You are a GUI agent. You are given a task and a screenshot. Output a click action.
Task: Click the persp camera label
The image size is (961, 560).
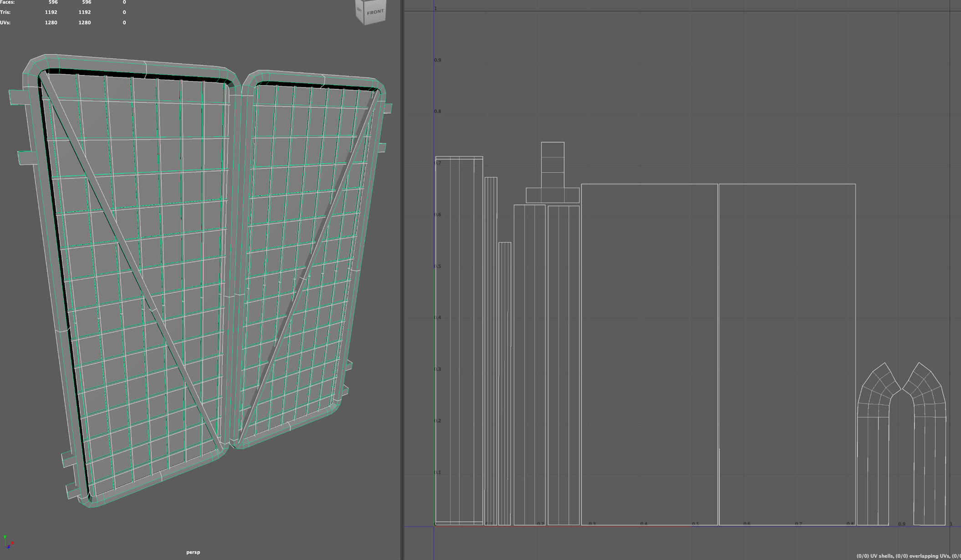pos(194,552)
